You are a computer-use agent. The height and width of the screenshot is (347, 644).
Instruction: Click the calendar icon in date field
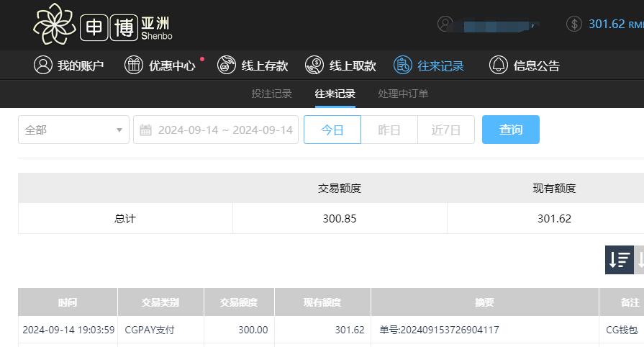pyautogui.click(x=146, y=130)
